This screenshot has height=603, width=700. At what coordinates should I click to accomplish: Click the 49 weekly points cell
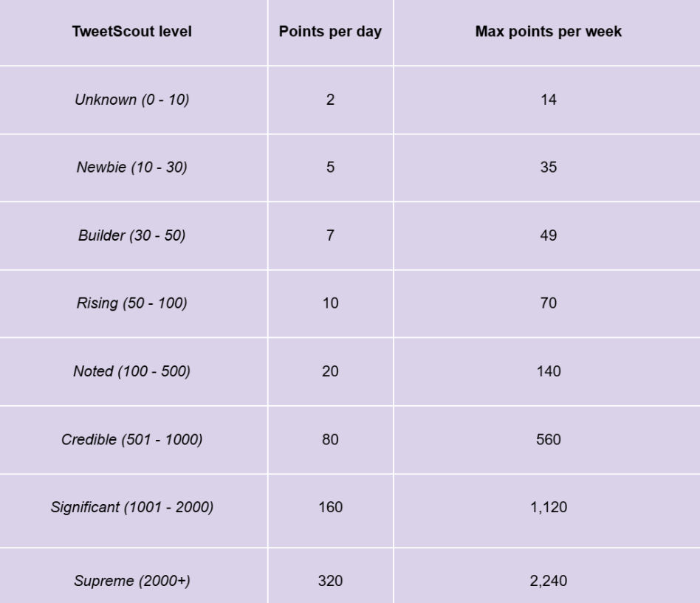(548, 235)
